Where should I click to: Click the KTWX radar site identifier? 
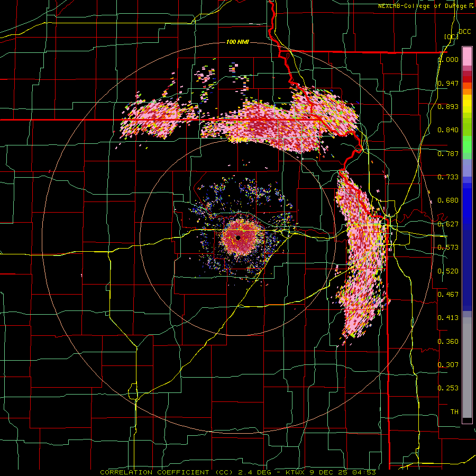point(295,472)
